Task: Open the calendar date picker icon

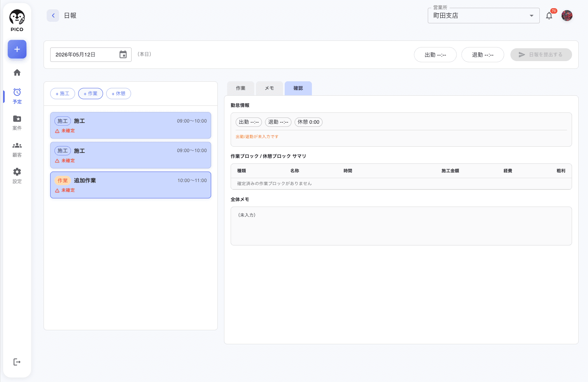Action: click(123, 54)
